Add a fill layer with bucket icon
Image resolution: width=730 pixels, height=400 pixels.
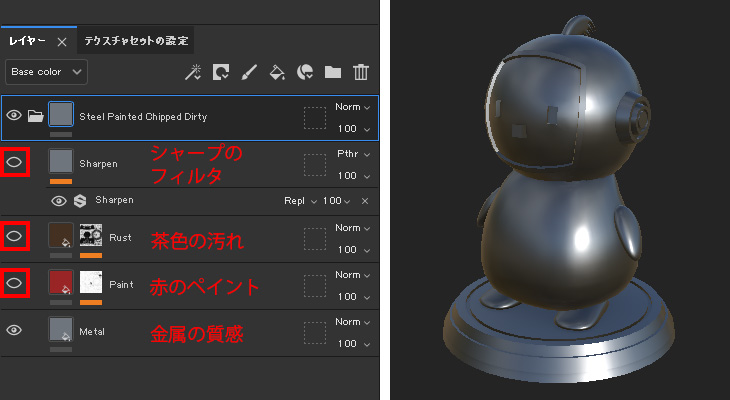pos(278,72)
